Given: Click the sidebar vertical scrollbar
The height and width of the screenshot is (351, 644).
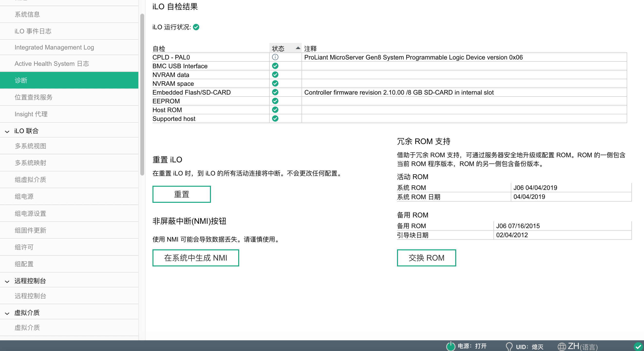Looking at the screenshot, I should [142, 95].
